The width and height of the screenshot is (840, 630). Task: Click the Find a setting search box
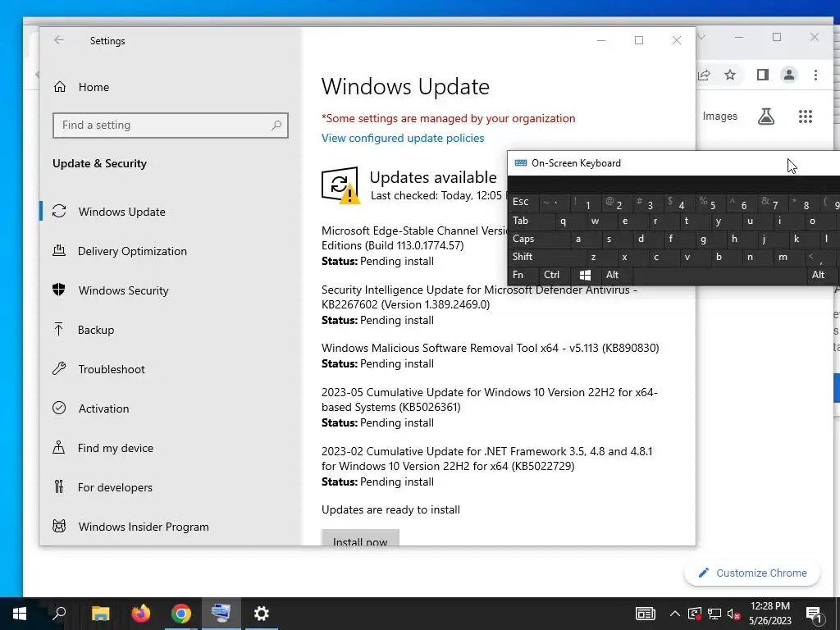(171, 126)
